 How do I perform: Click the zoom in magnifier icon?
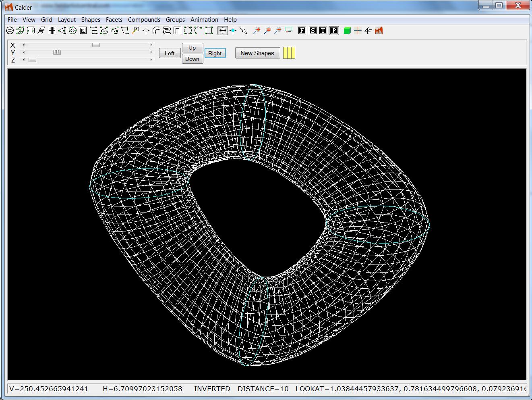click(x=257, y=31)
